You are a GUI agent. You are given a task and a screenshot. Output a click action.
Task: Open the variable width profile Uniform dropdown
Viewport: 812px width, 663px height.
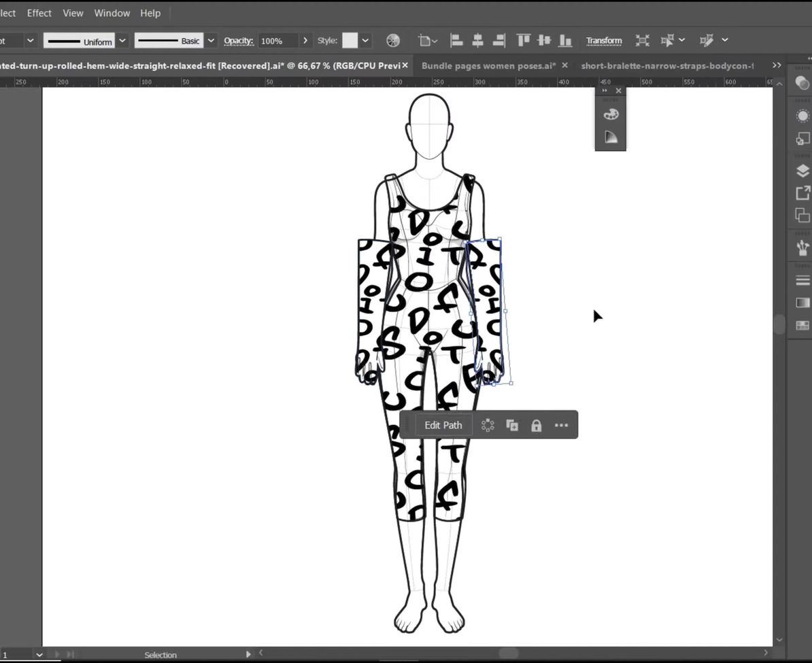tap(122, 40)
